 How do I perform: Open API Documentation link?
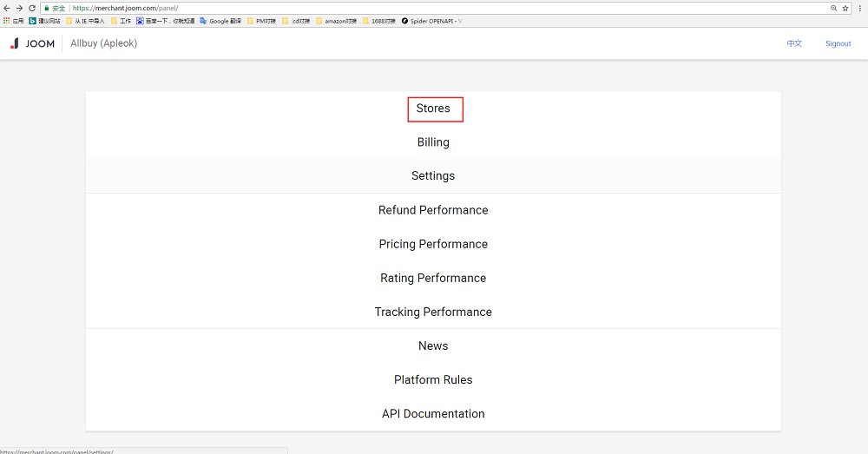pyautogui.click(x=433, y=414)
